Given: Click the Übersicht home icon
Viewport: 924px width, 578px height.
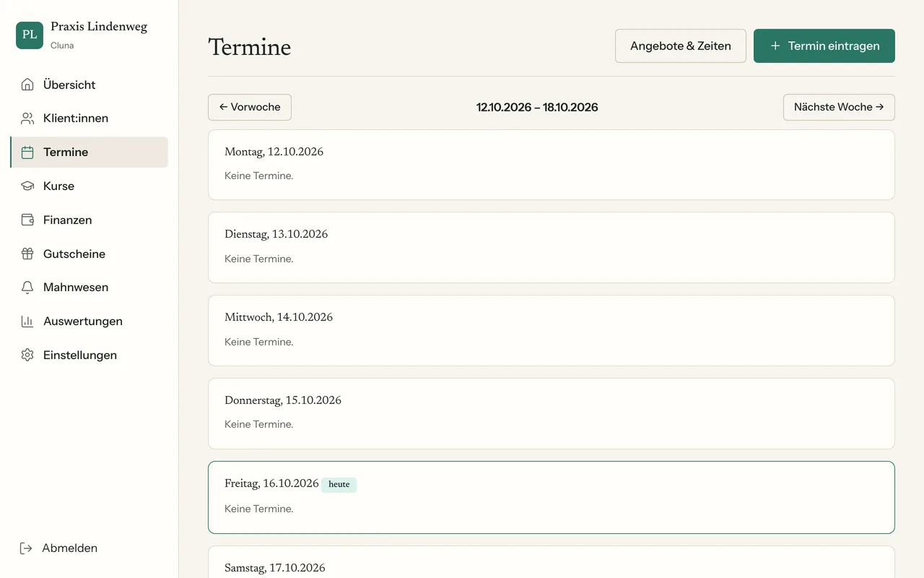Looking at the screenshot, I should [x=27, y=85].
